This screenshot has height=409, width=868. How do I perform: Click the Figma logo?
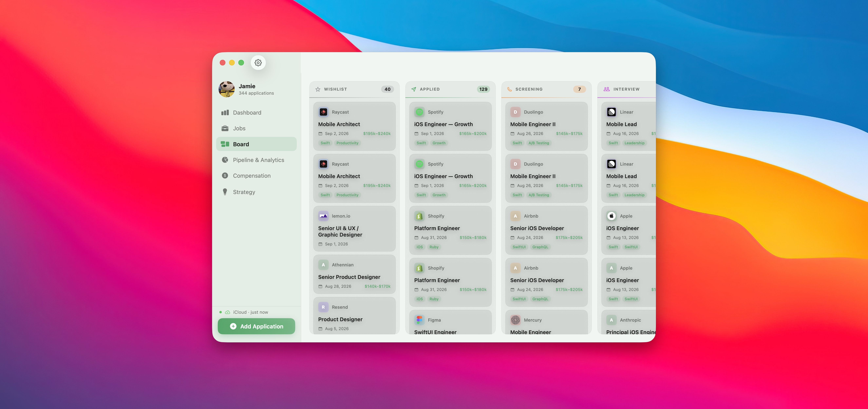[420, 320]
